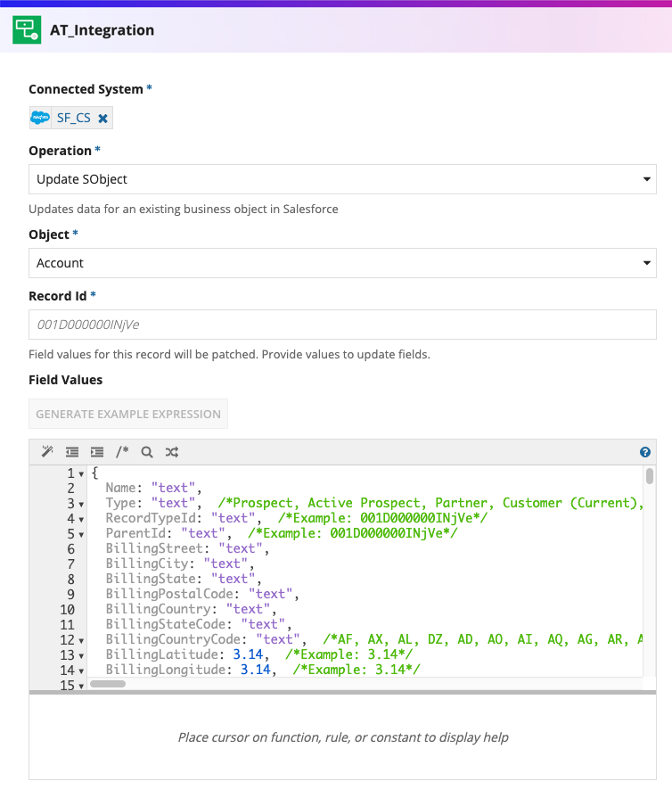Click the help pane placeholder text

(x=343, y=737)
